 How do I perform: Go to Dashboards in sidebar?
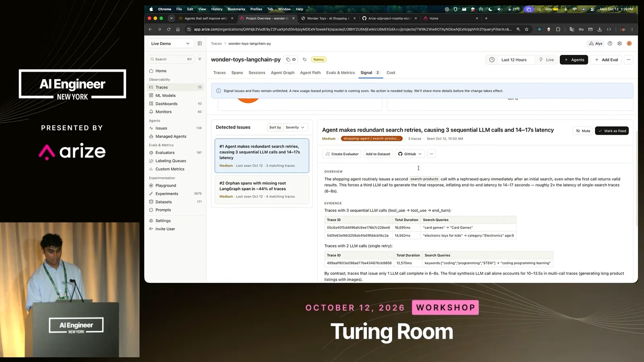coord(166,104)
